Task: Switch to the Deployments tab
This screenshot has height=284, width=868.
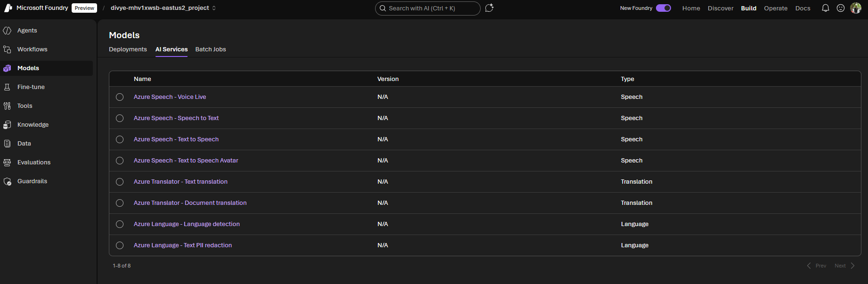Action: [x=128, y=49]
